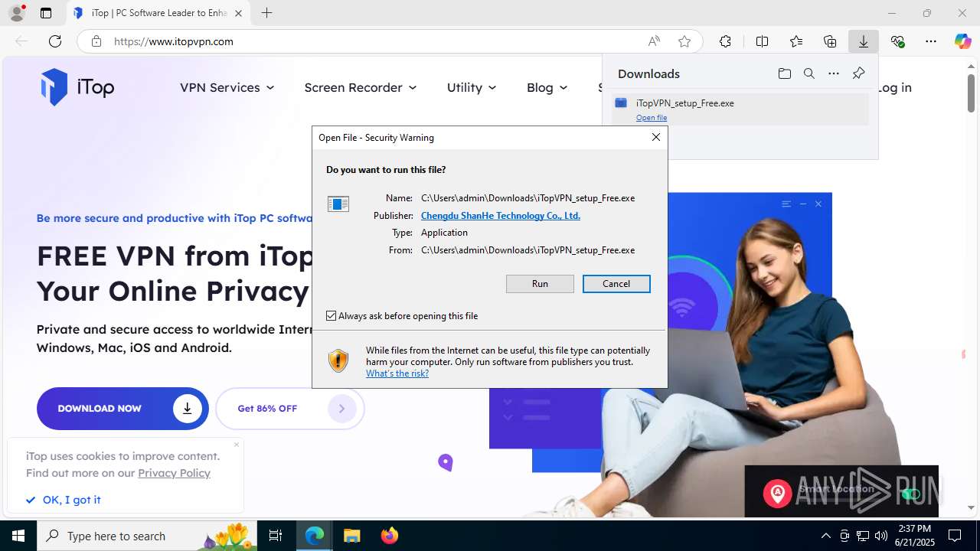This screenshot has width=980, height=551.
Task: Open the tab actions menu icon
Action: [x=46, y=13]
